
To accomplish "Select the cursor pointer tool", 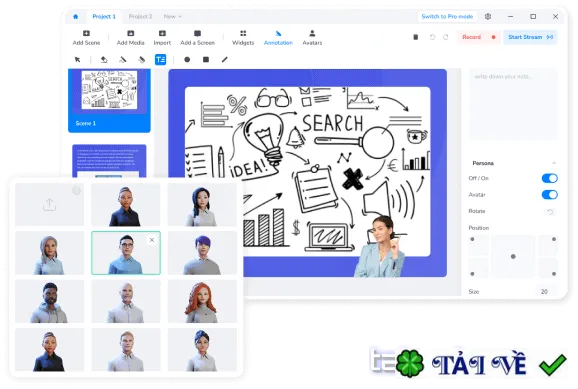I will (x=77, y=59).
